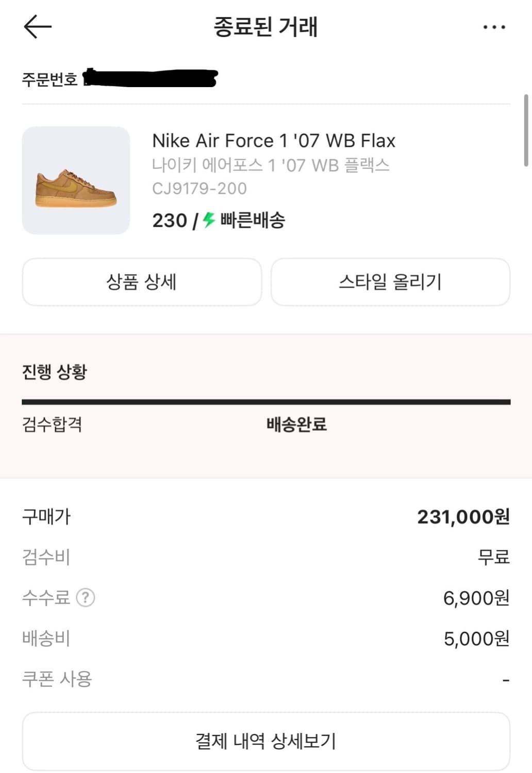Tap the green lightning fast-delivery icon
The height and width of the screenshot is (773, 532).
pos(208,220)
